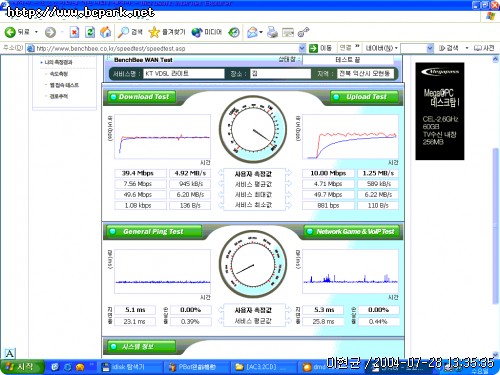Click the Print printer icon

tap(273, 32)
